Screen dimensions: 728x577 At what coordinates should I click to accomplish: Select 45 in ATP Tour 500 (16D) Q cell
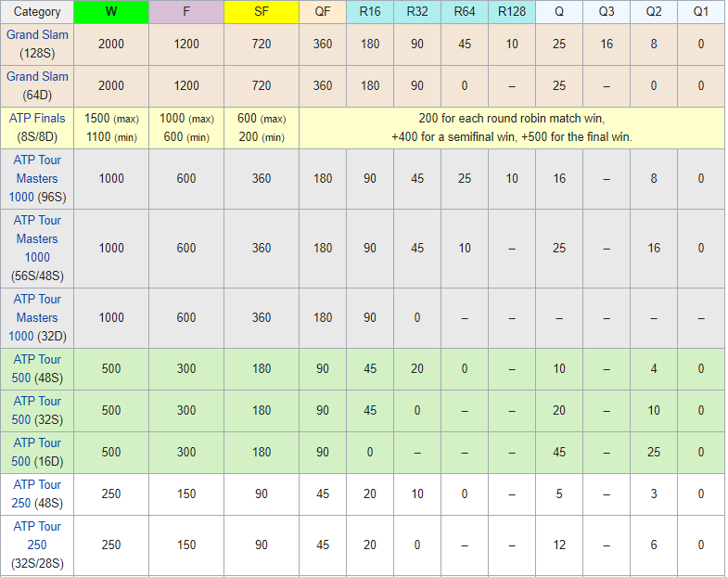559,453
